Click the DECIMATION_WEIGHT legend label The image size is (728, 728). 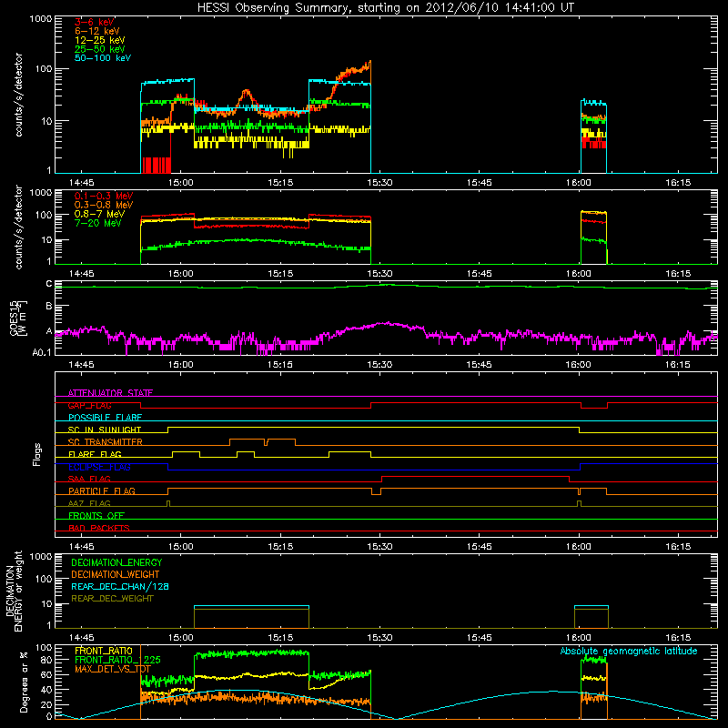point(116,574)
